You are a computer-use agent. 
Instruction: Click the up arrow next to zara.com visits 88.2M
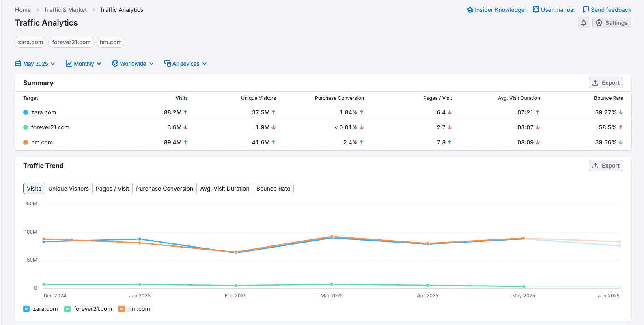tap(185, 112)
